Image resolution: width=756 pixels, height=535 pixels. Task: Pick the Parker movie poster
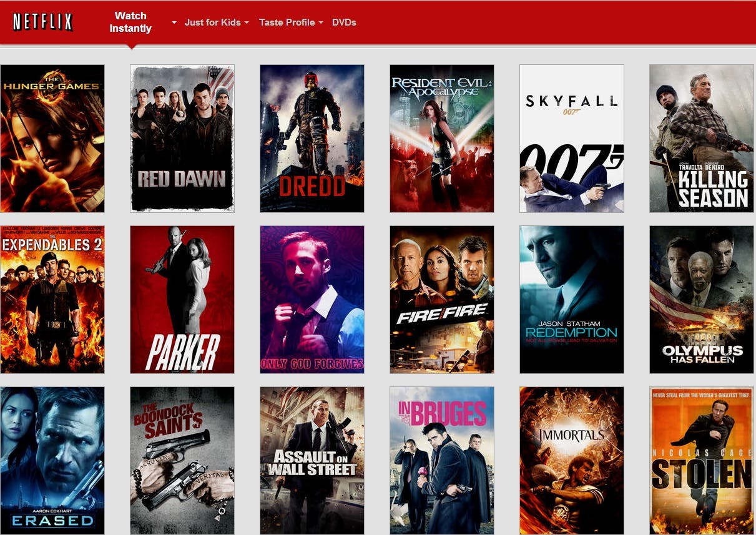click(x=182, y=300)
